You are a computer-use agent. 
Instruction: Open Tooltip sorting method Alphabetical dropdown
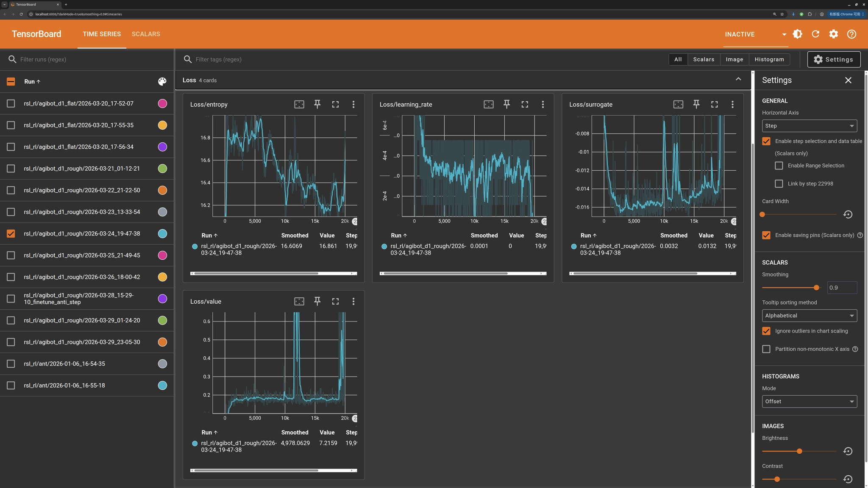pyautogui.click(x=810, y=316)
